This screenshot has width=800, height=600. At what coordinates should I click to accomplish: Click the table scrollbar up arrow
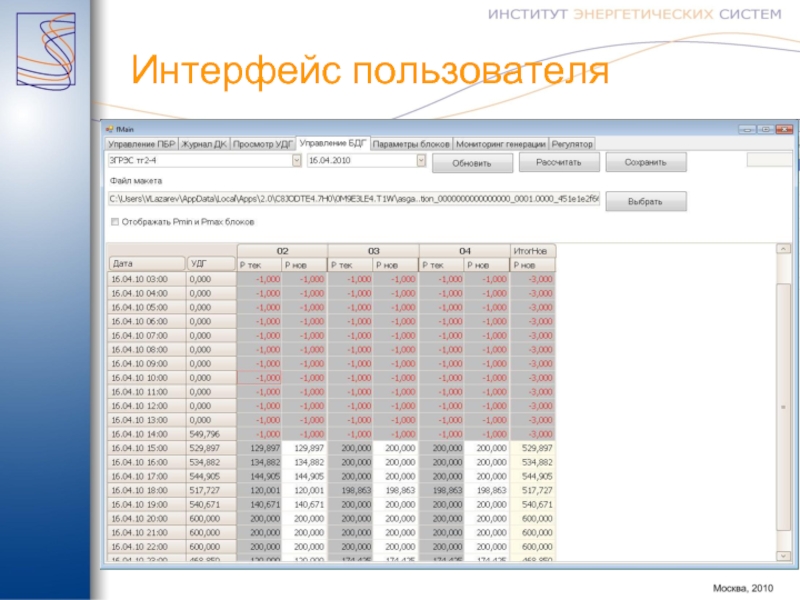783,249
